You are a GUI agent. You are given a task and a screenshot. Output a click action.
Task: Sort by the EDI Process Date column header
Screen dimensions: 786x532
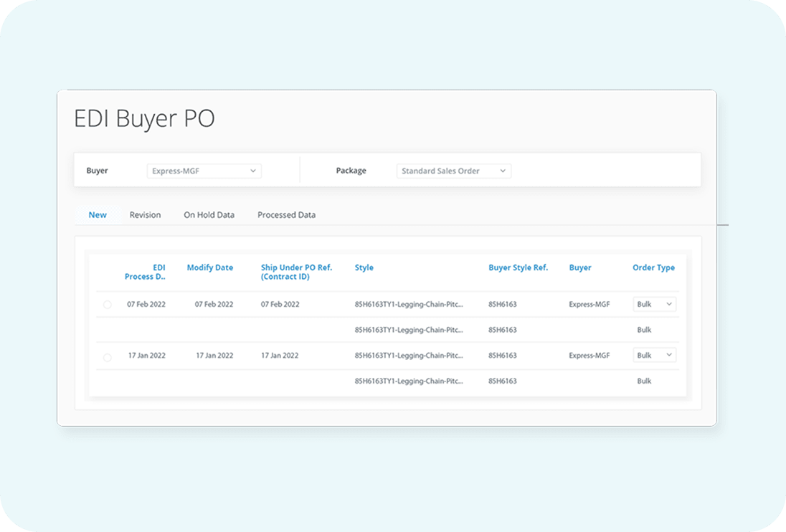click(146, 272)
